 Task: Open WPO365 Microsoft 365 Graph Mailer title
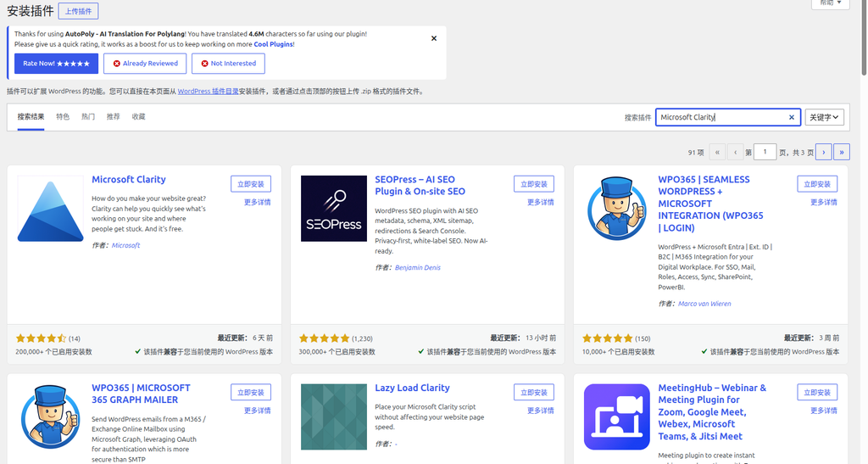[x=141, y=394]
